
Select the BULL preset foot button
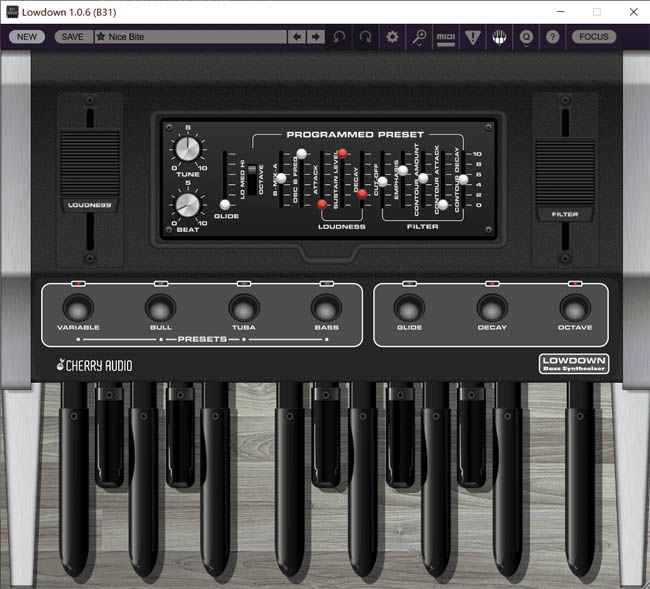coord(161,309)
